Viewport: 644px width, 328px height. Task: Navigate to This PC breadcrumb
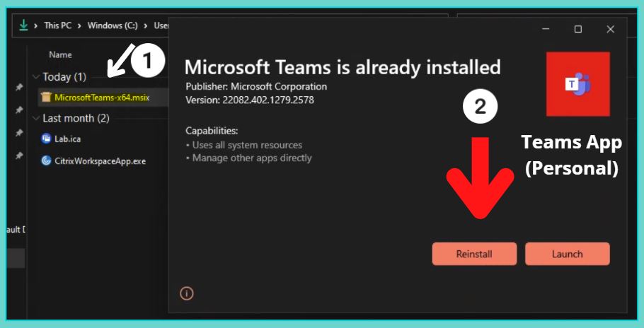(57, 25)
